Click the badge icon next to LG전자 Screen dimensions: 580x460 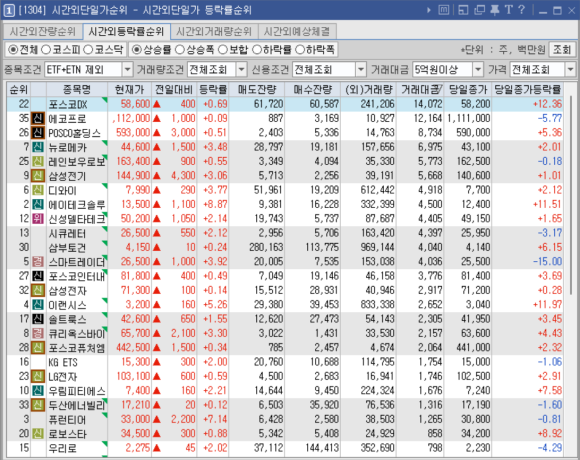coord(38,376)
